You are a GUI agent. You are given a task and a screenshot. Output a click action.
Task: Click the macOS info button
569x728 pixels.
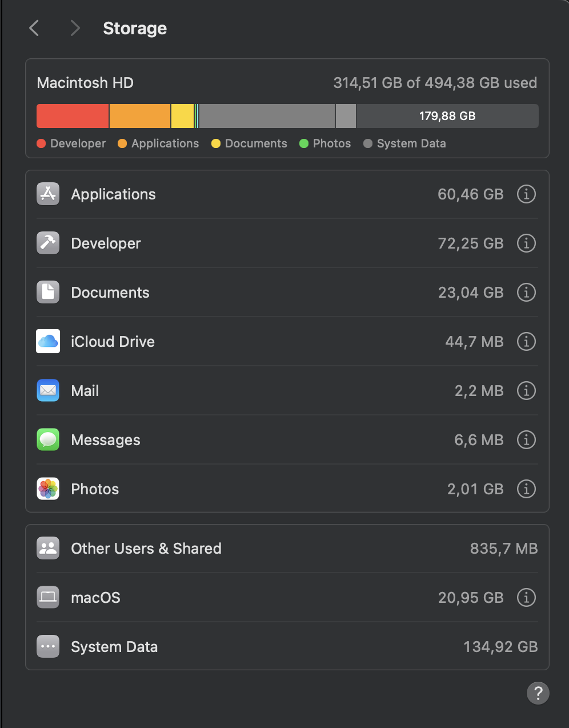(526, 598)
